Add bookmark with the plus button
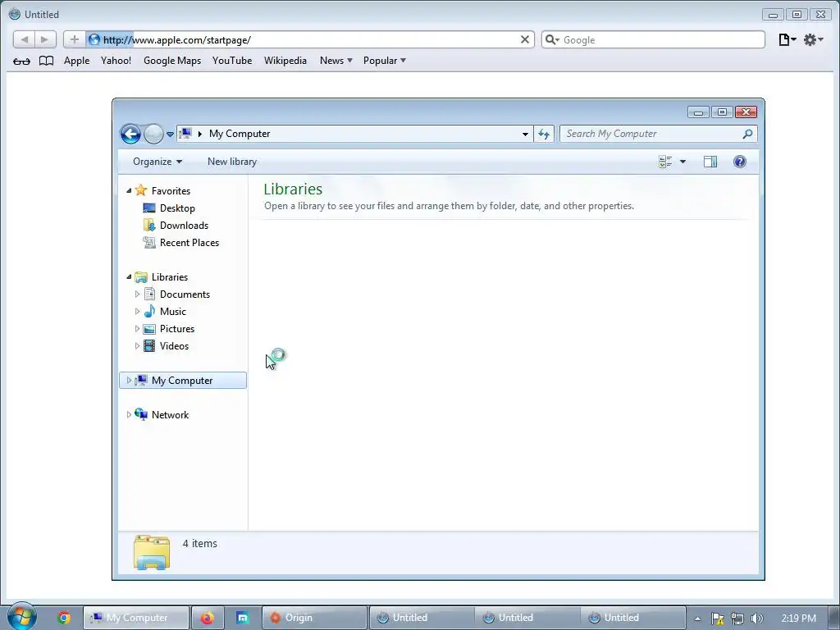This screenshot has height=630, width=840. (75, 39)
